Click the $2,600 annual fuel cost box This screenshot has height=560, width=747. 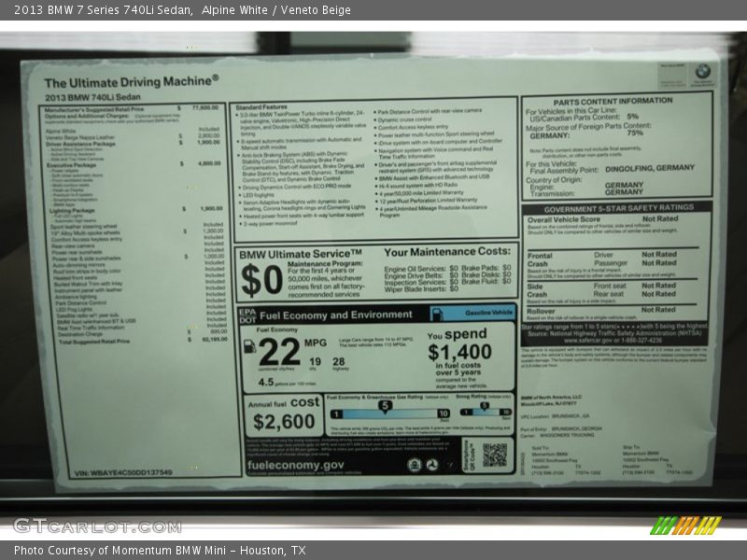[x=284, y=421]
